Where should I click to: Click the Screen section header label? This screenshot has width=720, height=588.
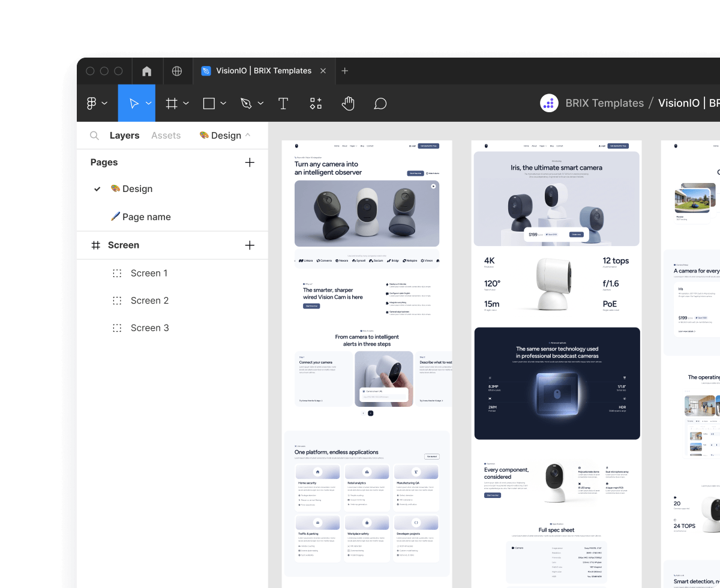(124, 245)
